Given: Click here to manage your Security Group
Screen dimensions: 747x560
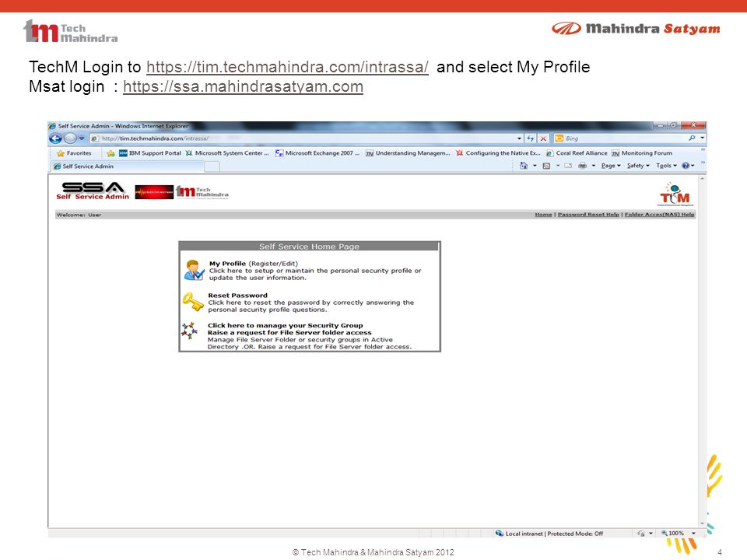Looking at the screenshot, I should pyautogui.click(x=286, y=325).
